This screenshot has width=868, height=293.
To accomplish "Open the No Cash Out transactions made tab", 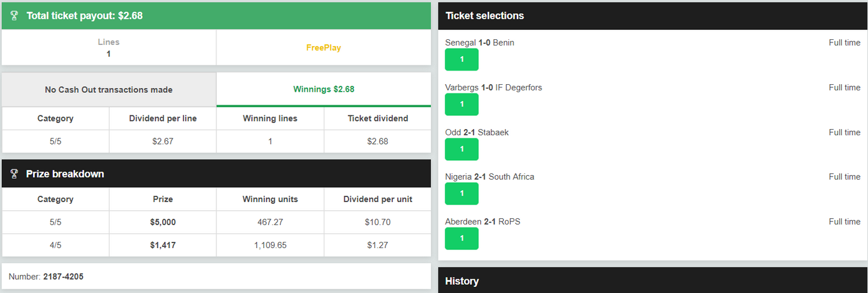I will (x=109, y=90).
